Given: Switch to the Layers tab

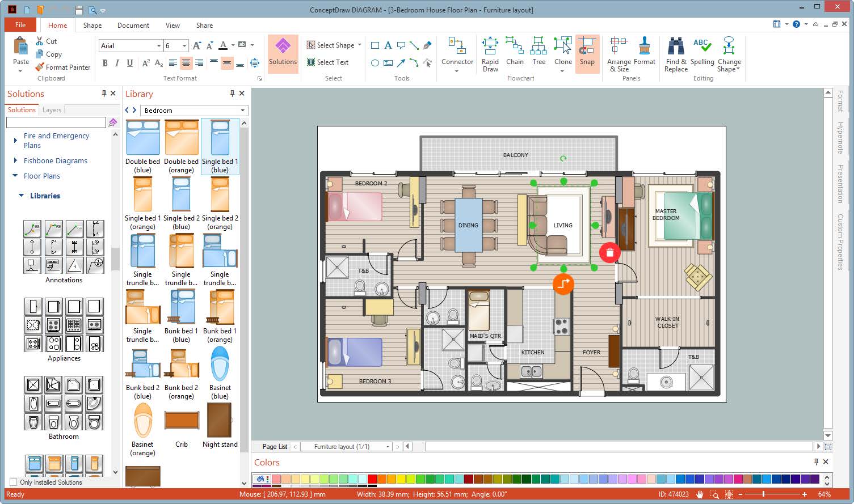Looking at the screenshot, I should click(51, 109).
